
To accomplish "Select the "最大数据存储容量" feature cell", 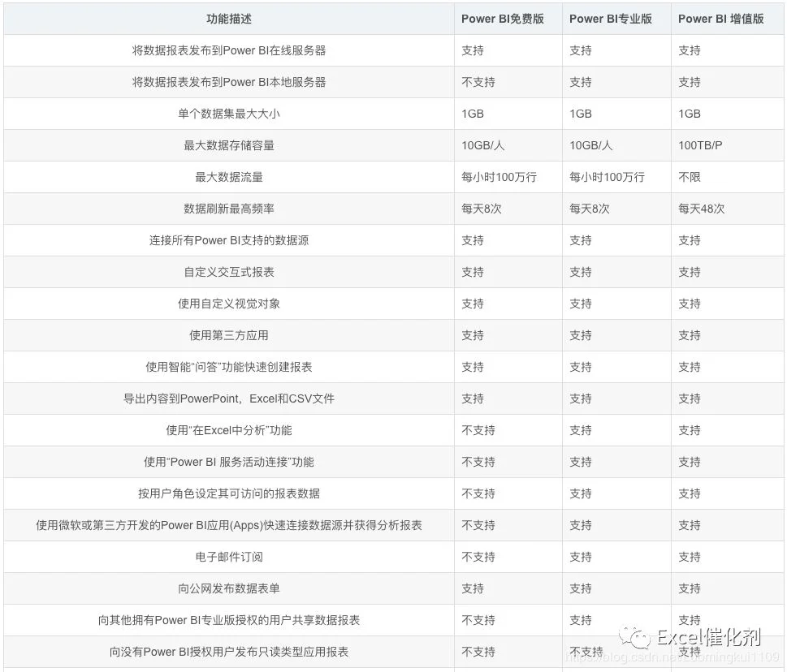I will (229, 145).
